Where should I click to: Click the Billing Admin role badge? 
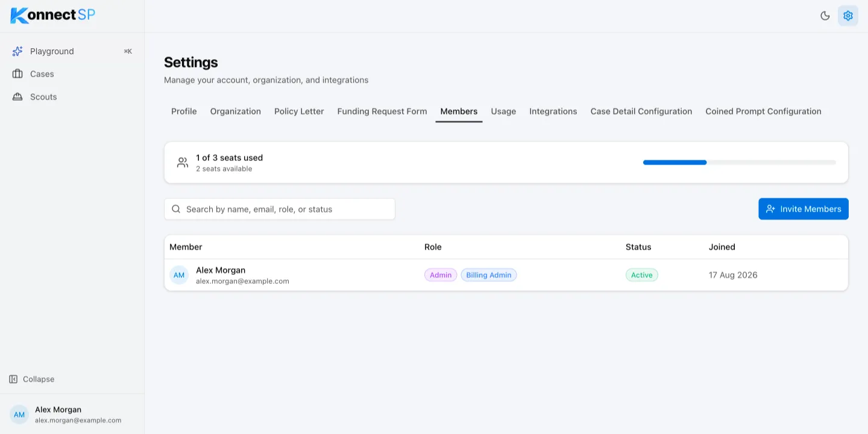489,275
